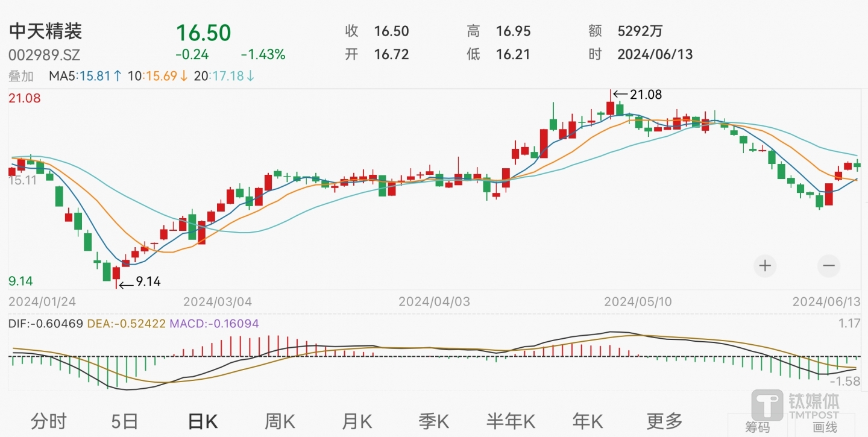The image size is (868, 437).
Task: Select the 周K weekly tab
Action: (280, 421)
